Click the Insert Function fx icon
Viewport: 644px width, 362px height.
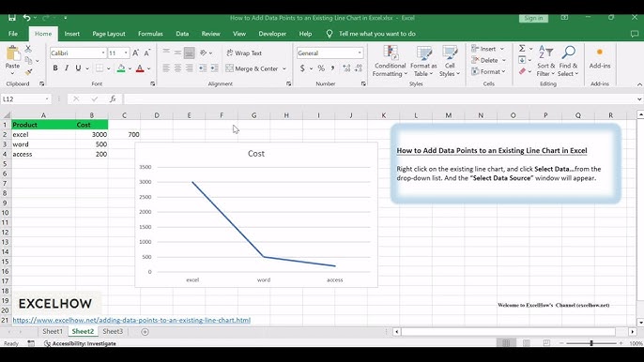pos(113,98)
